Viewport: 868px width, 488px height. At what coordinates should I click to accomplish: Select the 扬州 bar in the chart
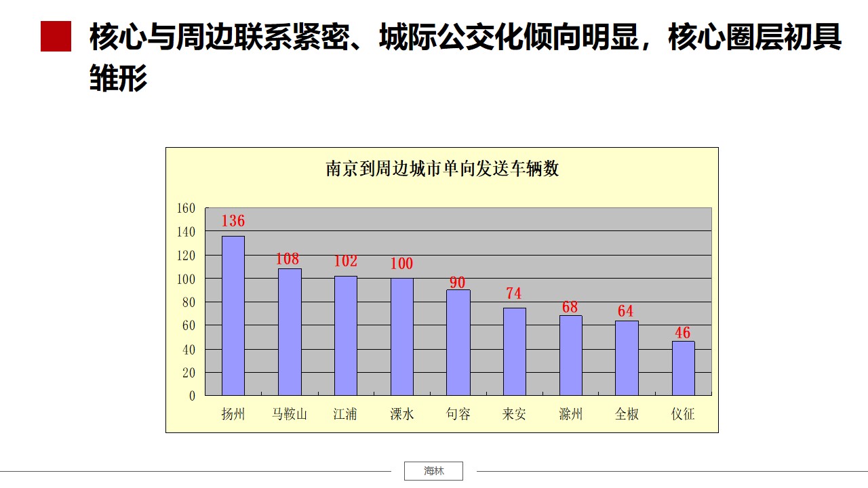click(x=233, y=316)
